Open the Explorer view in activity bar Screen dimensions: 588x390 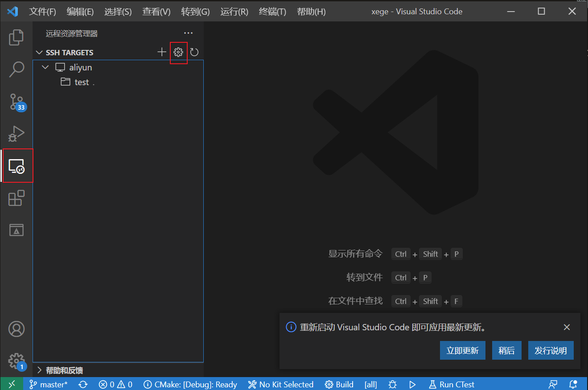(16, 37)
